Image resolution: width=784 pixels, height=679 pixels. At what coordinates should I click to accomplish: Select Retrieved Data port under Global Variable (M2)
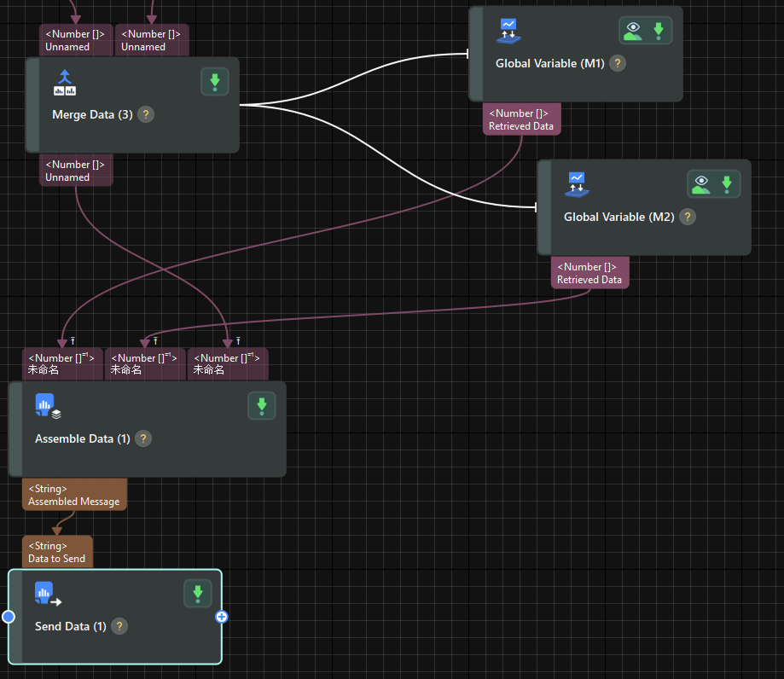click(589, 273)
